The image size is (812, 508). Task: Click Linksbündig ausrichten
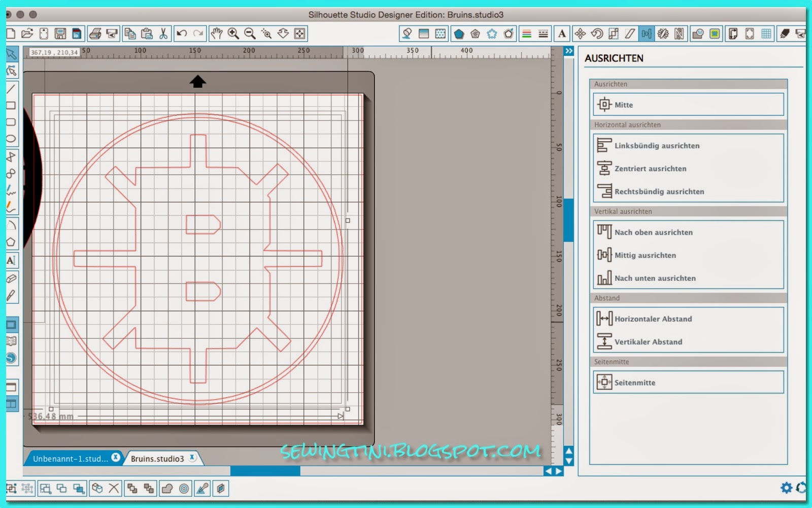tap(688, 145)
